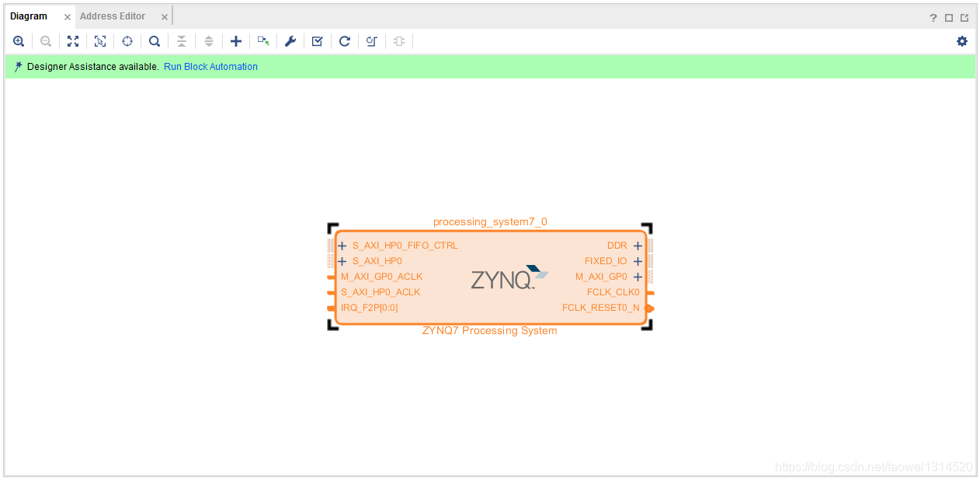
Task: Click Run Block Automation link
Action: (x=210, y=67)
